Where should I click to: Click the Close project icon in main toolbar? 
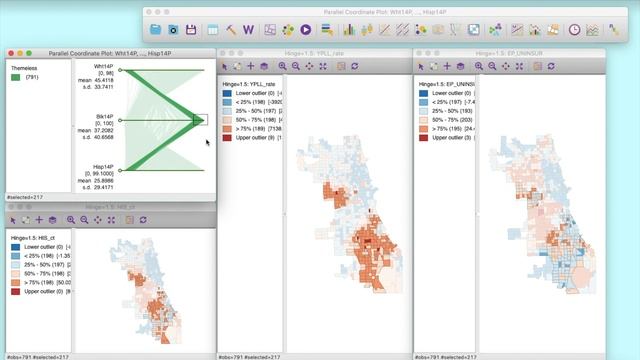coord(173,29)
